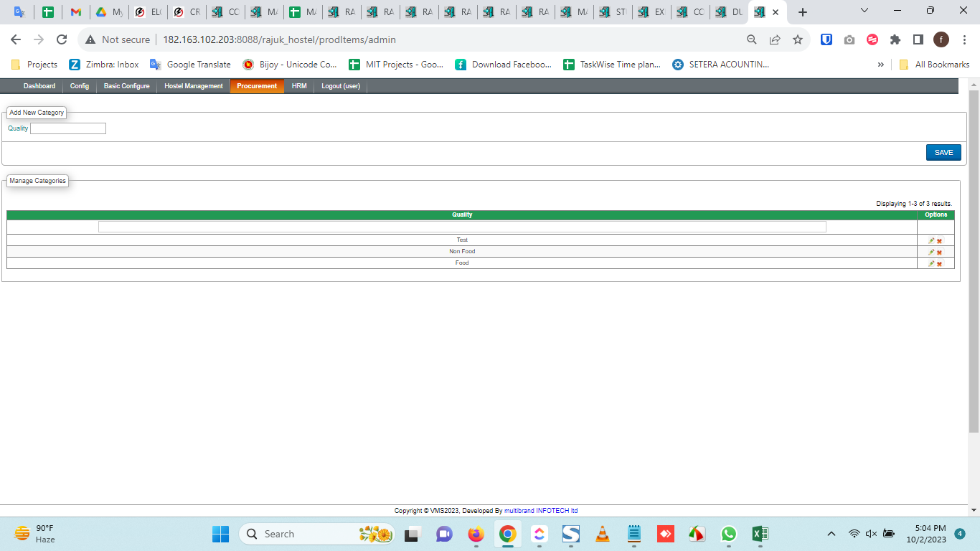Bookmark this page with the star icon
This screenshot has height=551, width=980.
tap(797, 39)
